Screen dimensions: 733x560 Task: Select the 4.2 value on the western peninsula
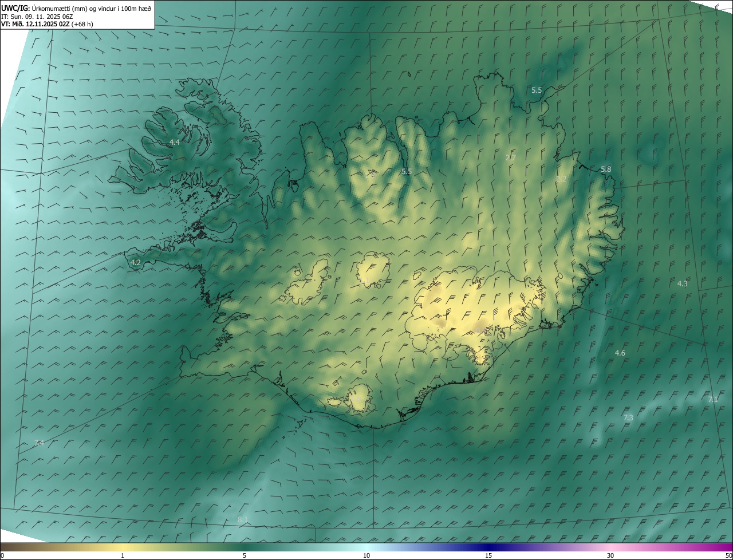(136, 263)
